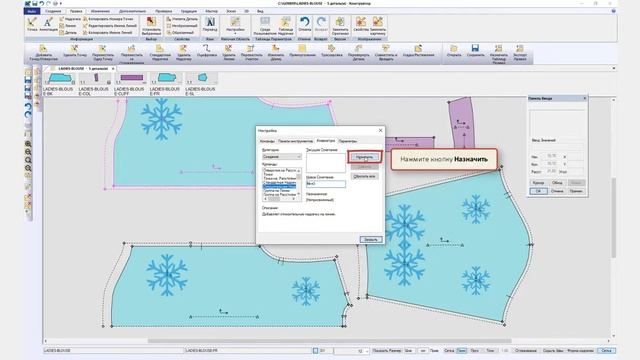Click the horizontal scrollbar below the canvas
Screen dimensions: 640x360
329,341
